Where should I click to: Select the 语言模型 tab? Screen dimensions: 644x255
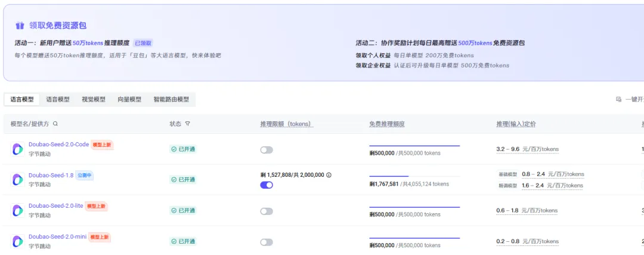[x=22, y=100]
